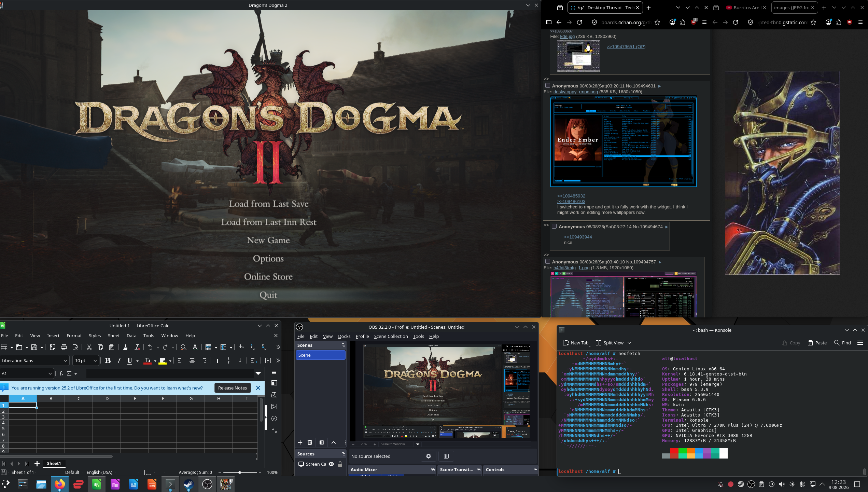Click New Tab button in Konsole

[x=576, y=343]
